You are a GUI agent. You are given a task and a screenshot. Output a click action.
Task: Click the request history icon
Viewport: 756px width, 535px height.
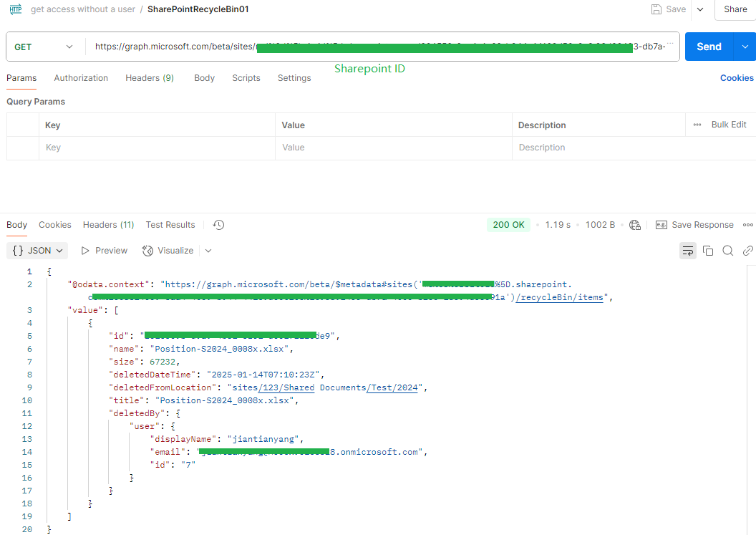[x=218, y=224]
